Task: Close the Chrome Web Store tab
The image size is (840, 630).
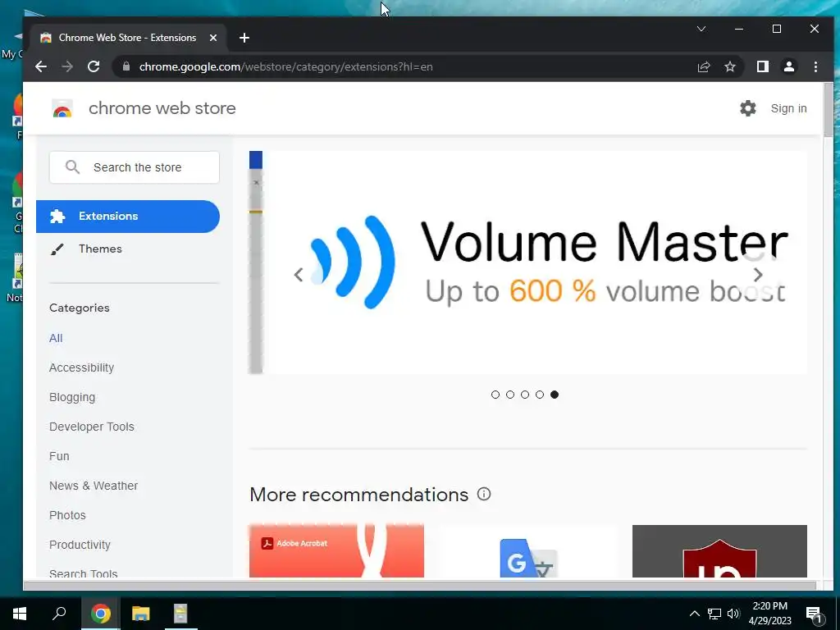Action: click(213, 38)
